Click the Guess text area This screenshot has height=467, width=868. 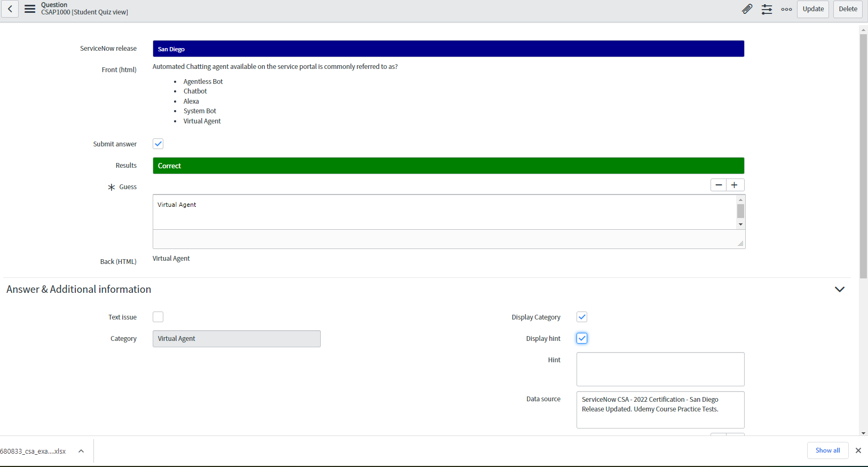444,212
